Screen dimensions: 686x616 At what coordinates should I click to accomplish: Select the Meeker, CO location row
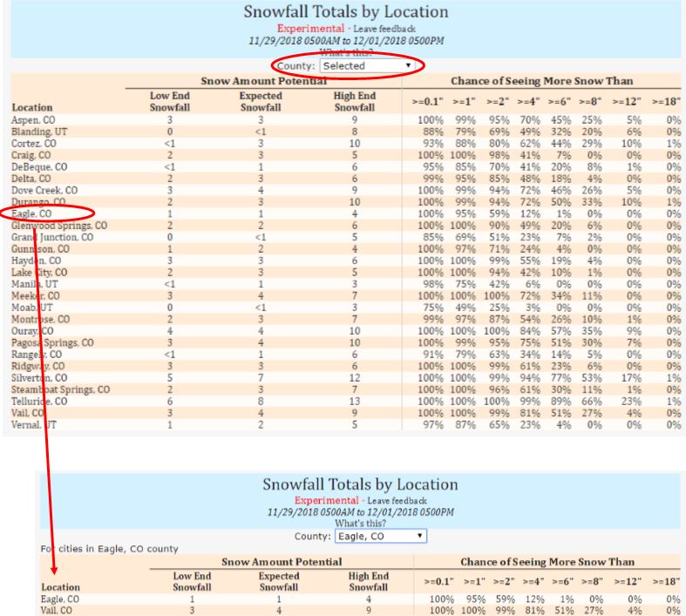click(x=346, y=296)
